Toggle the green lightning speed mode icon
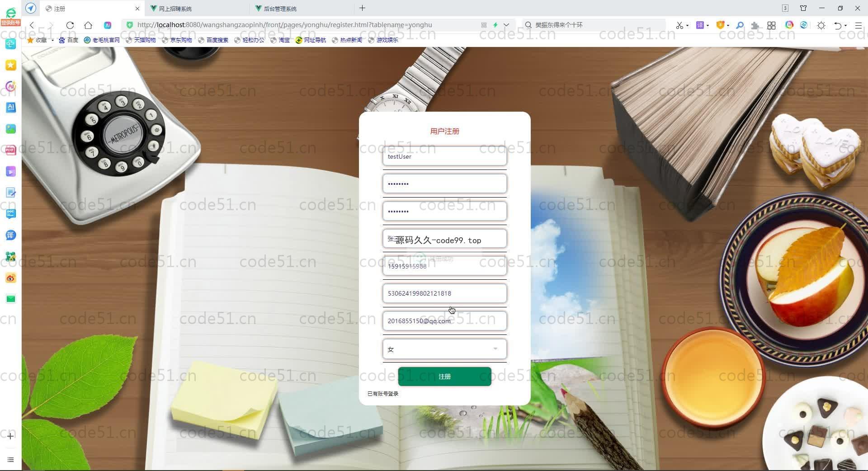This screenshot has width=868, height=471. [495, 25]
